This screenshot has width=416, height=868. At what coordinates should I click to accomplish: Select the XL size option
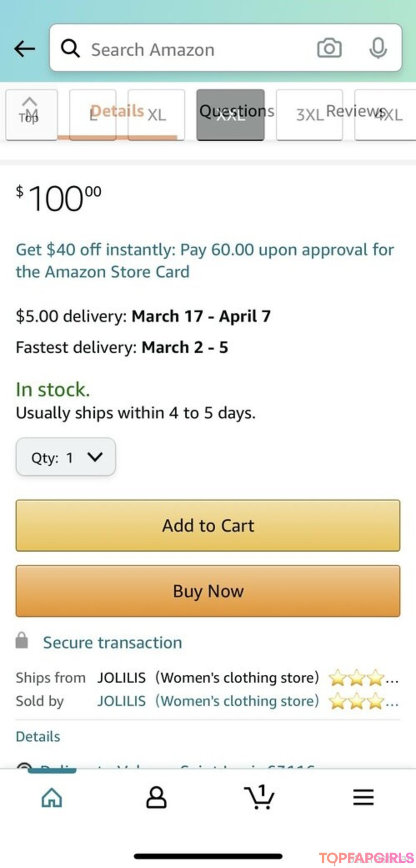click(x=156, y=115)
